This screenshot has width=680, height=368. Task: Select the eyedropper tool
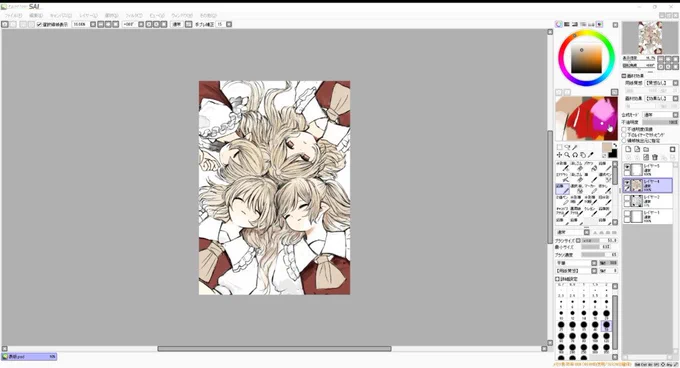[x=591, y=155]
